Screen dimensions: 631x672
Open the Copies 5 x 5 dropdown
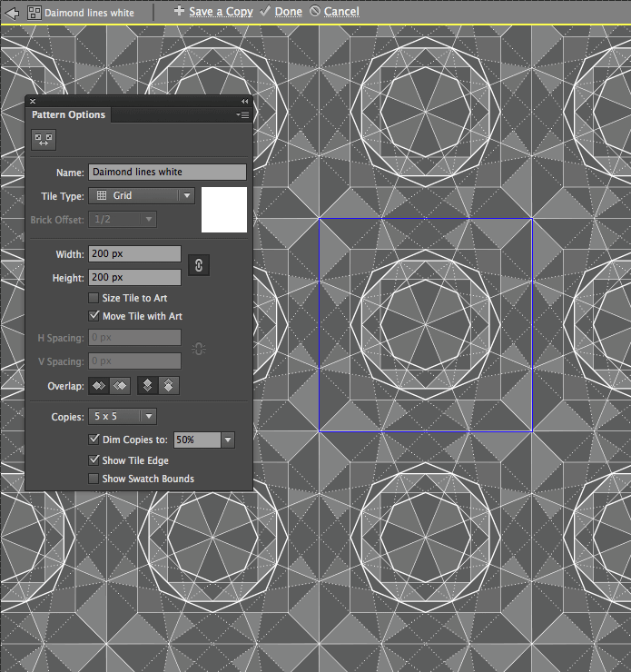[123, 417]
